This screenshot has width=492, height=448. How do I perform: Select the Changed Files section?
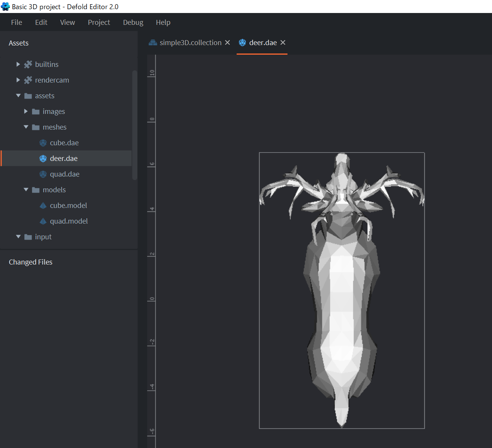tap(31, 262)
